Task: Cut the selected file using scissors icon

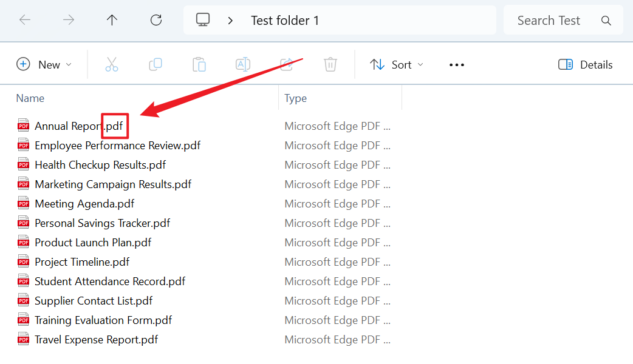Action: click(x=111, y=64)
